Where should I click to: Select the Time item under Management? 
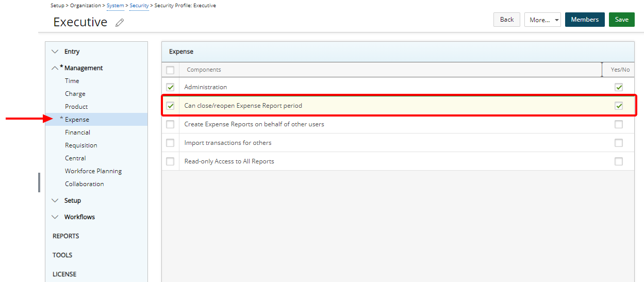click(x=72, y=81)
